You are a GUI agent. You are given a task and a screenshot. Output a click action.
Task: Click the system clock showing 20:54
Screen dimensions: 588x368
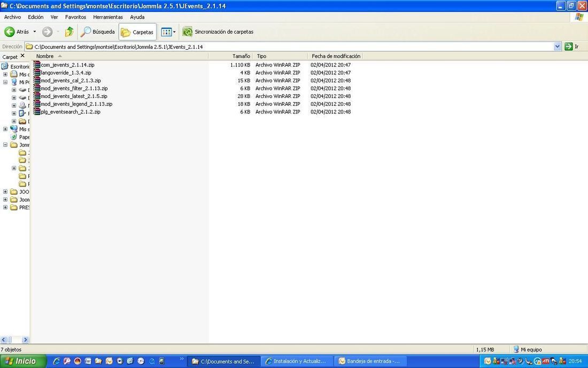click(x=575, y=361)
